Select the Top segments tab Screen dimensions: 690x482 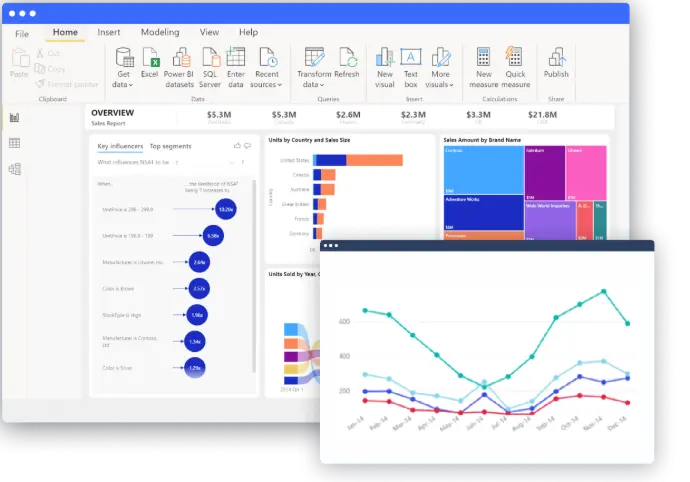[x=170, y=146]
